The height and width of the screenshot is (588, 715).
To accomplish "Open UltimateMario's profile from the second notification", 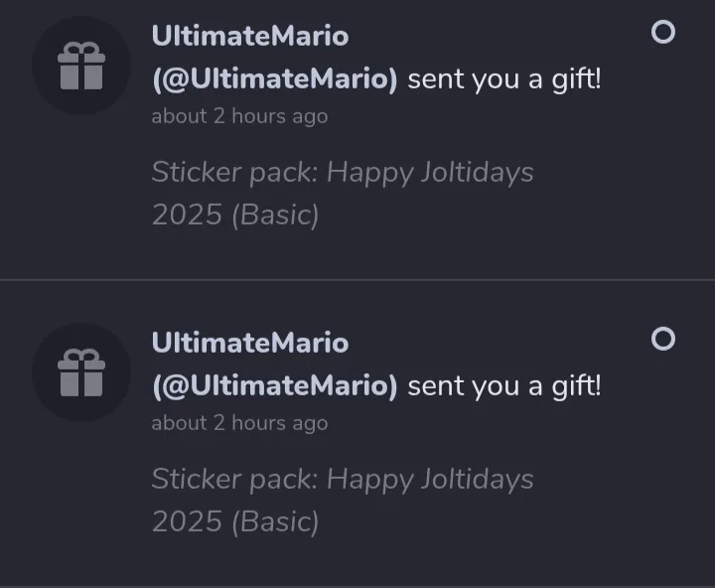I will tap(249, 343).
